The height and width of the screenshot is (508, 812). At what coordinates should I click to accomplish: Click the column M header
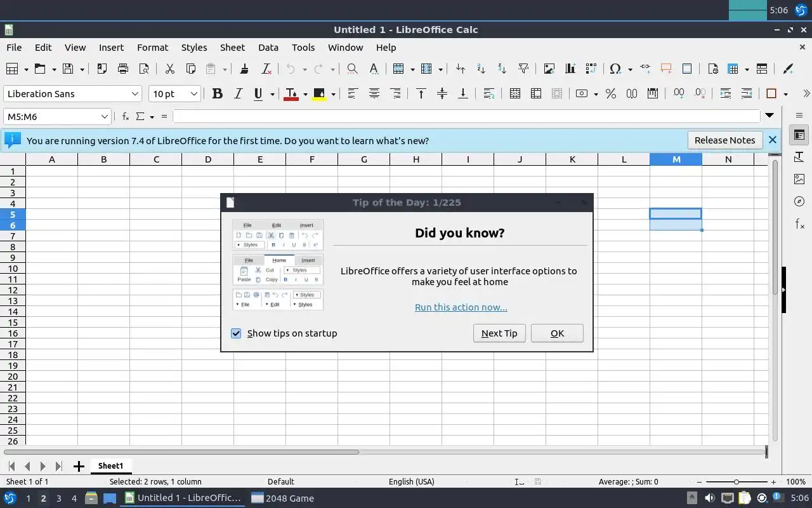click(676, 159)
